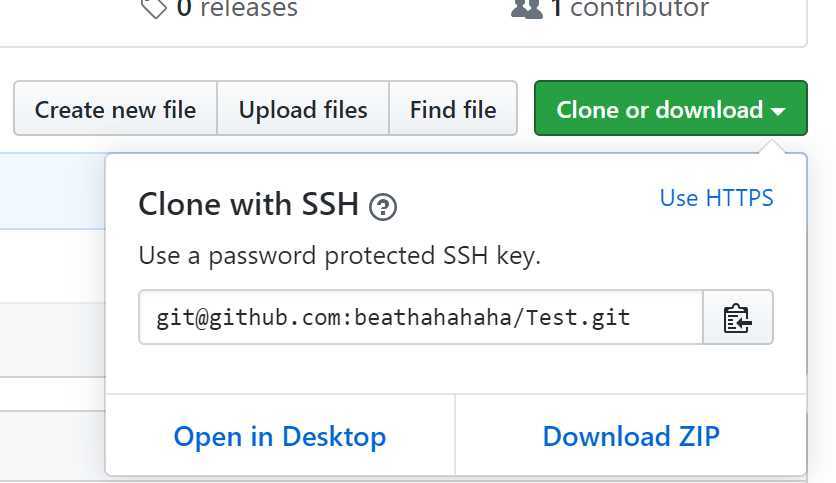Switch to Use HTTPS
The height and width of the screenshot is (483, 836).
click(x=716, y=198)
